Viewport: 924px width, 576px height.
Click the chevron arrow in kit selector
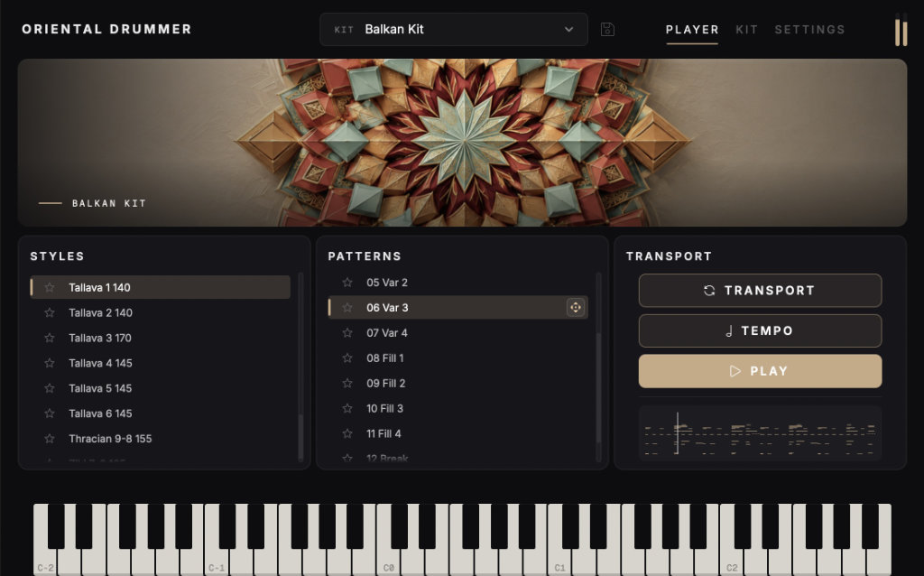[x=568, y=30]
